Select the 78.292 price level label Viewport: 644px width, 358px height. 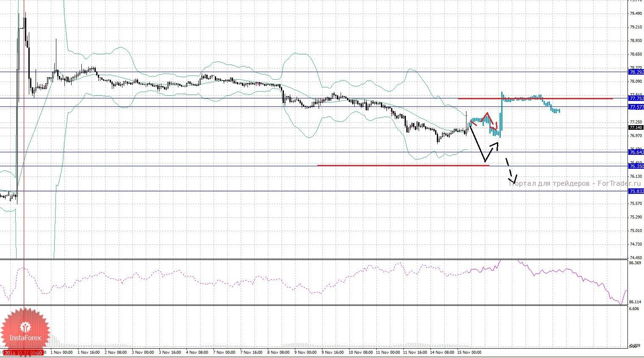[x=636, y=72]
